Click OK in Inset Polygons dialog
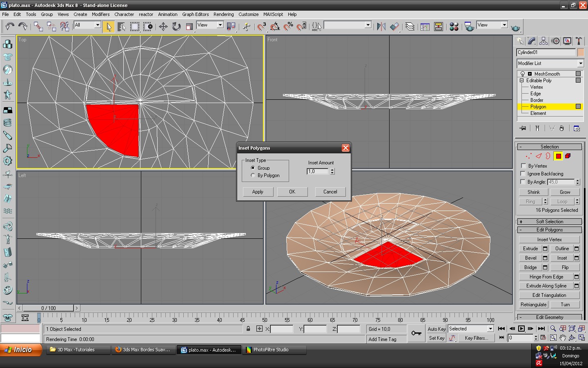This screenshot has width=588, height=368. [x=292, y=192]
